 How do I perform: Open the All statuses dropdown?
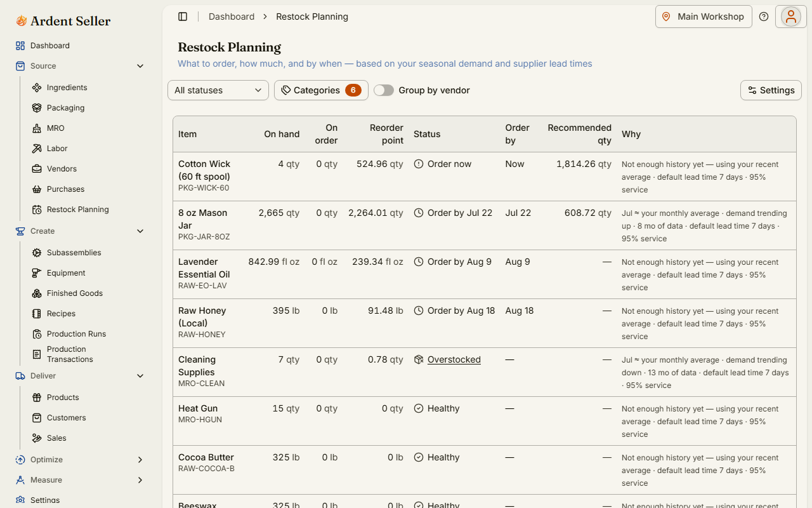click(218, 90)
